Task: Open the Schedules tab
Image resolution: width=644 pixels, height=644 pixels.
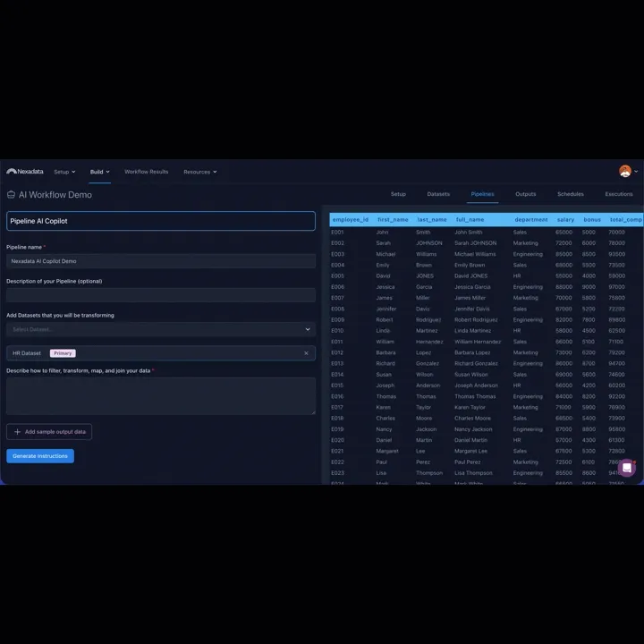Action: pyautogui.click(x=570, y=194)
